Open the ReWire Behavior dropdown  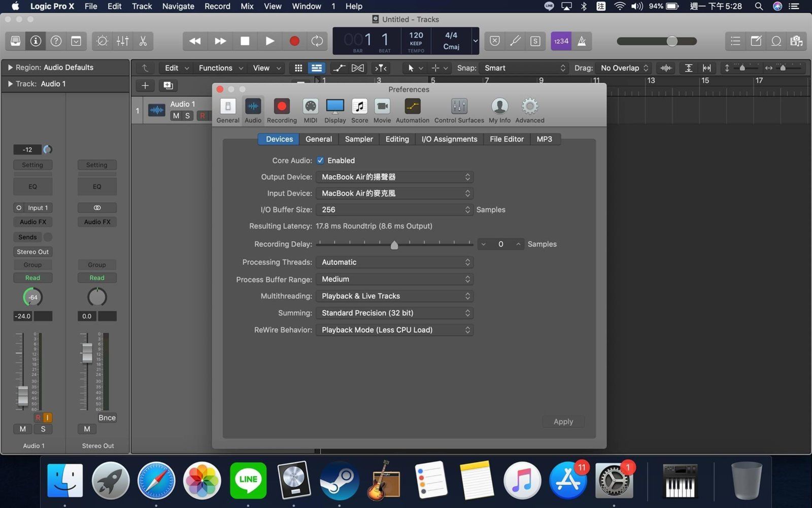(x=394, y=330)
